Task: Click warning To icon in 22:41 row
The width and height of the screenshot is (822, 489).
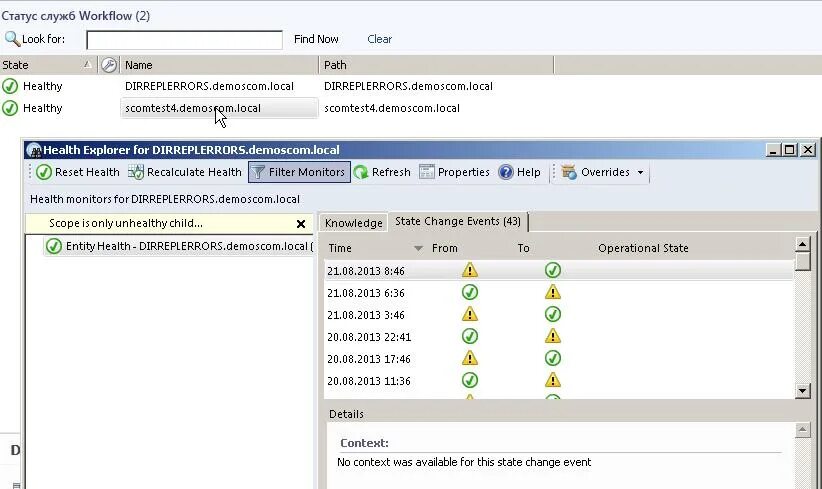Action: (553, 336)
